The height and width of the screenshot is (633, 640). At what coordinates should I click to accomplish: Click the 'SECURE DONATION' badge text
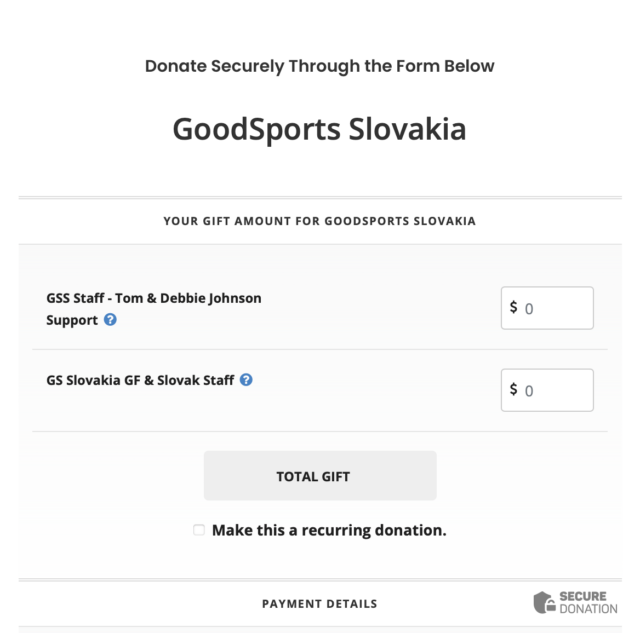click(589, 602)
